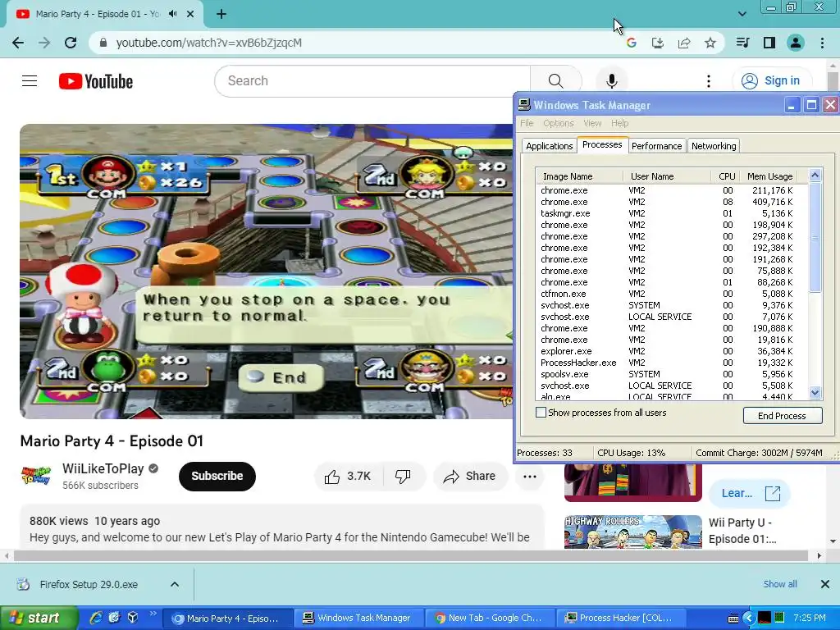Open Chrome's three-dot menu
The height and width of the screenshot is (630, 840).
point(822,43)
